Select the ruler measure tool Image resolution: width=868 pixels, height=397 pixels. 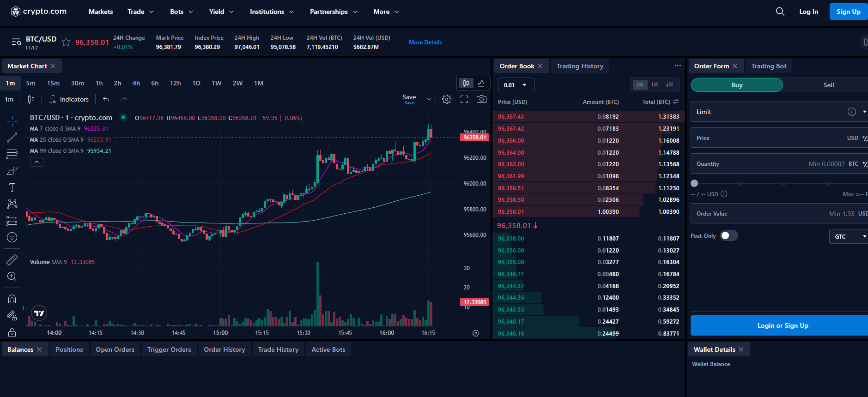[12, 259]
